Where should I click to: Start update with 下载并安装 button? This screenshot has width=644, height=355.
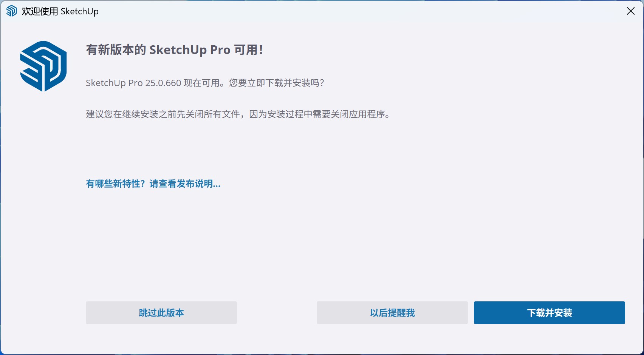pos(550,313)
